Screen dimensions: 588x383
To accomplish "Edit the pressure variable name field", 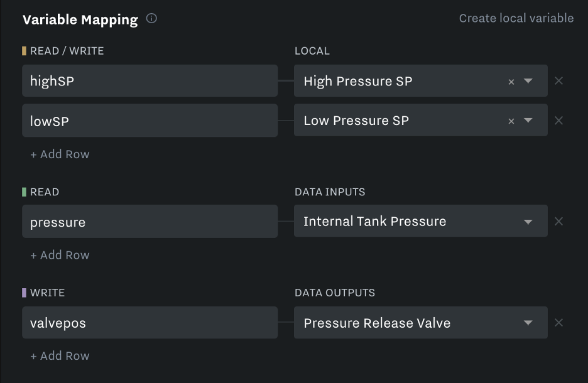I will point(150,221).
